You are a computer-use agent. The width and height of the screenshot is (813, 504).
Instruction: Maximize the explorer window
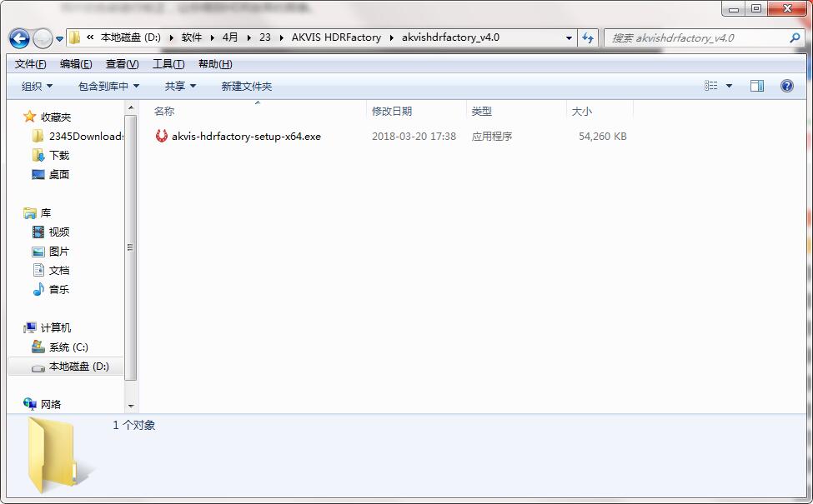[756, 8]
